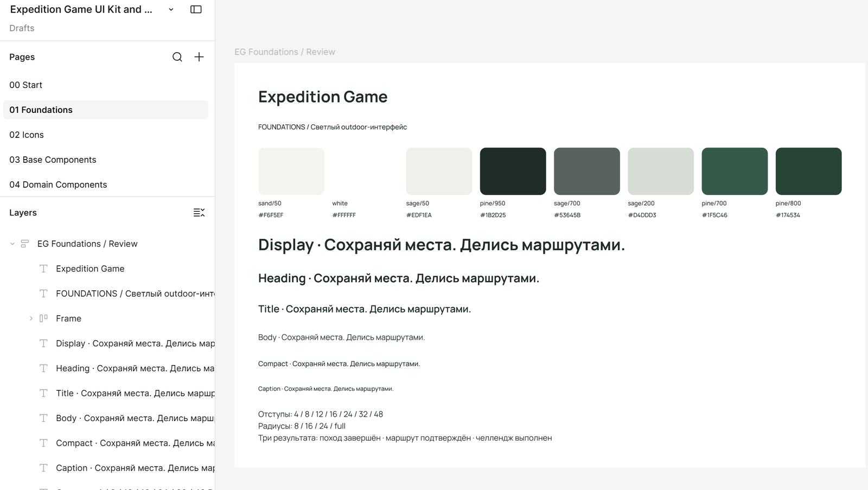Viewport: 868px width, 490px height.
Task: Select the sage/700 color swatch
Action: click(x=586, y=171)
